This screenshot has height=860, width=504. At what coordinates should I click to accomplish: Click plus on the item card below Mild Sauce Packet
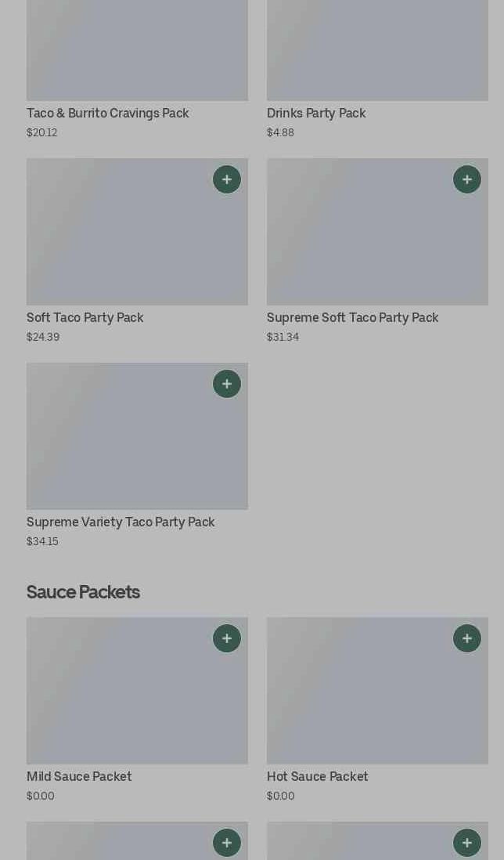tap(227, 843)
